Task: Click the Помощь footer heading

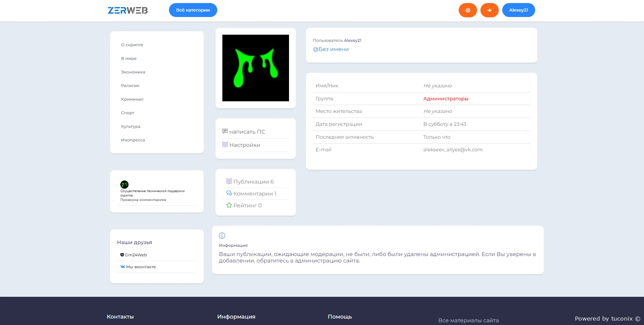Action: click(x=340, y=317)
